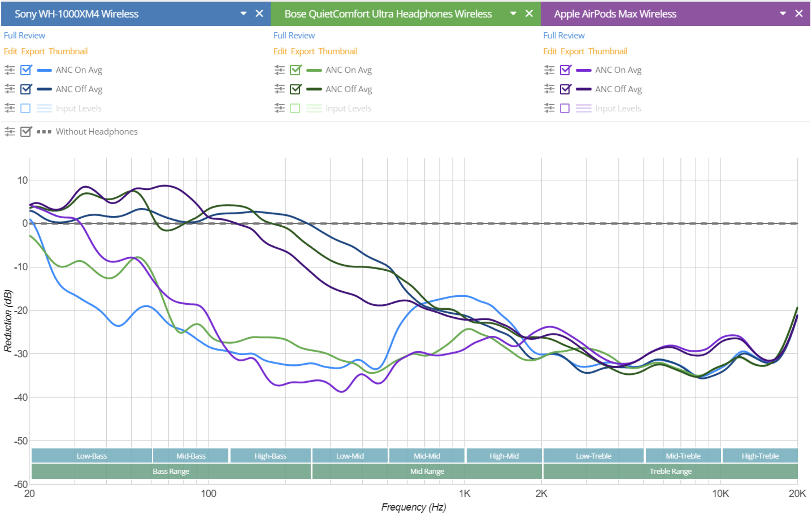Open settings sliders for Sony ANC On Avg
812x514 pixels.
pos(10,70)
